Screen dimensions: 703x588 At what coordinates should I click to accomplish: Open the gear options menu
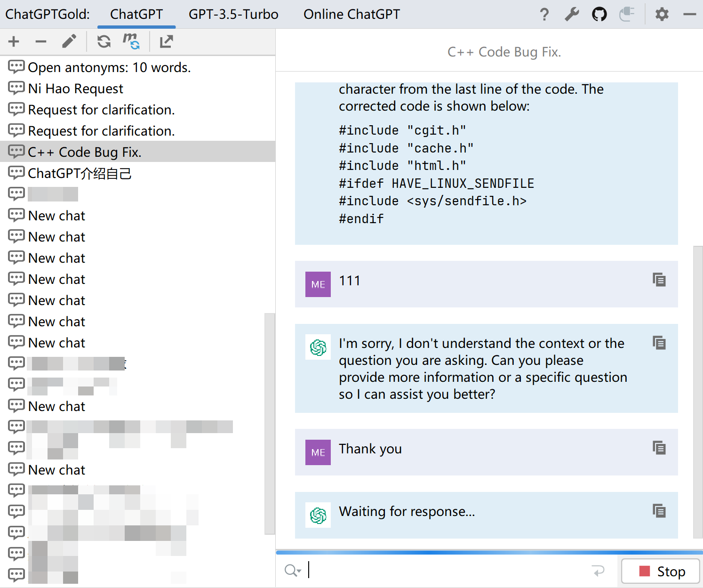[662, 14]
